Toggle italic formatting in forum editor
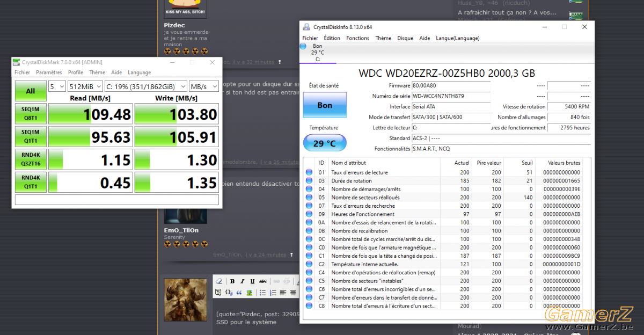The width and height of the screenshot is (644, 335). [x=243, y=281]
